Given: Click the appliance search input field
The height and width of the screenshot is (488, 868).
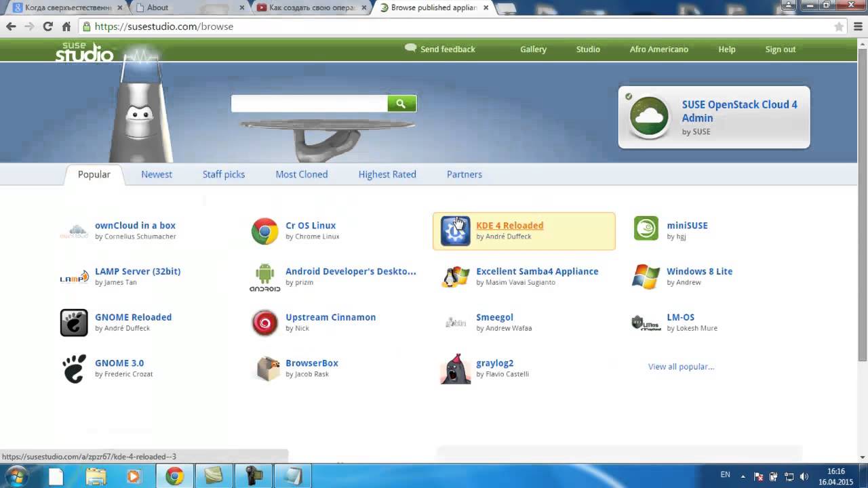Looking at the screenshot, I should click(309, 104).
